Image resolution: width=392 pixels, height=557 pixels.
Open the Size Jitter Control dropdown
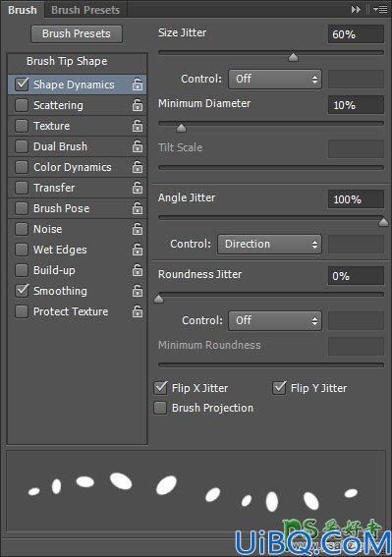[x=275, y=79]
